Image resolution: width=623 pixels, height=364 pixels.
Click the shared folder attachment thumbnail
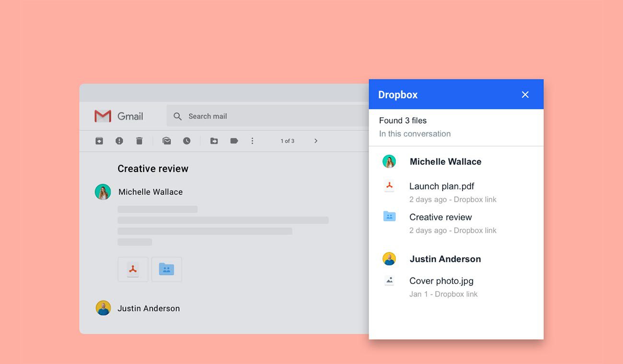click(167, 269)
